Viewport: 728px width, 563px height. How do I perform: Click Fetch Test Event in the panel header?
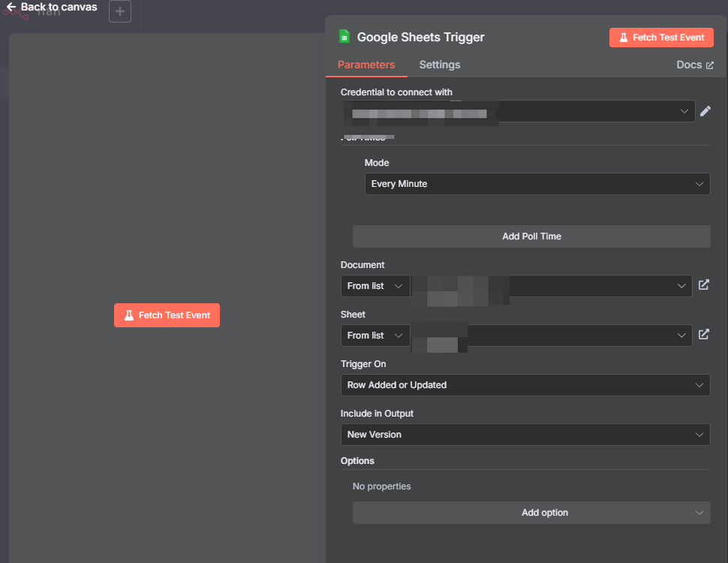pos(661,38)
